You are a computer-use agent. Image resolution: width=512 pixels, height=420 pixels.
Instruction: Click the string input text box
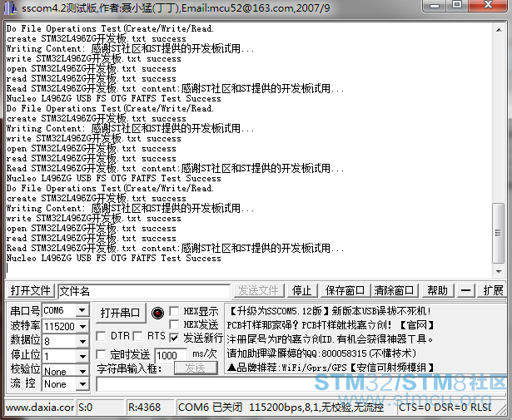point(301,385)
